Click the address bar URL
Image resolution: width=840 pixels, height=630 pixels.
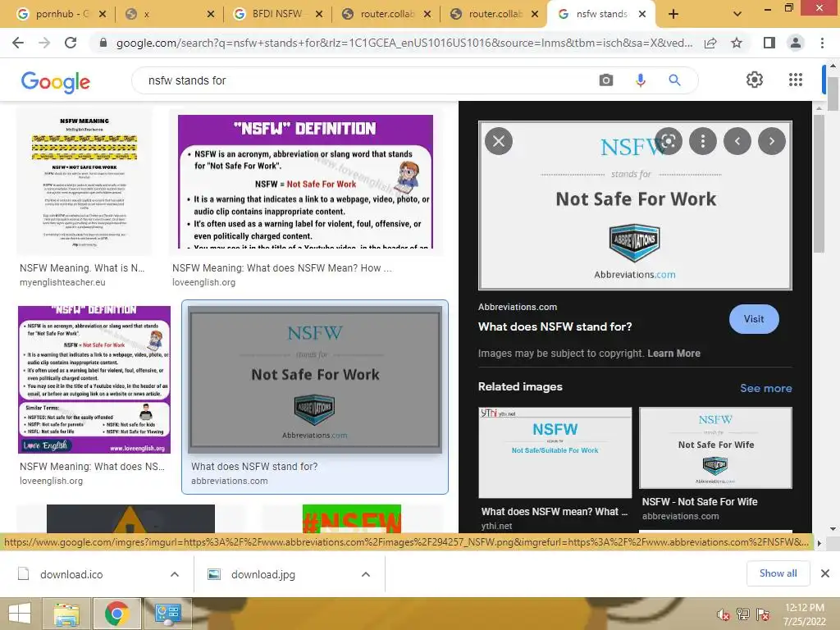(x=404, y=43)
